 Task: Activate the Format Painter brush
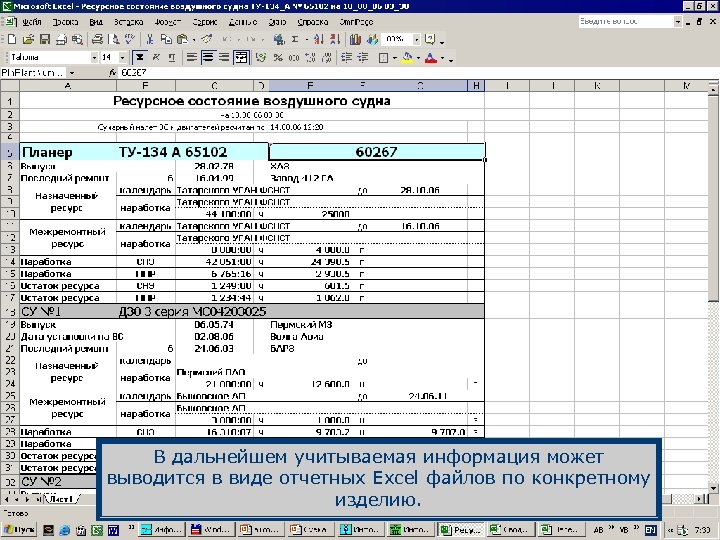tap(207, 40)
